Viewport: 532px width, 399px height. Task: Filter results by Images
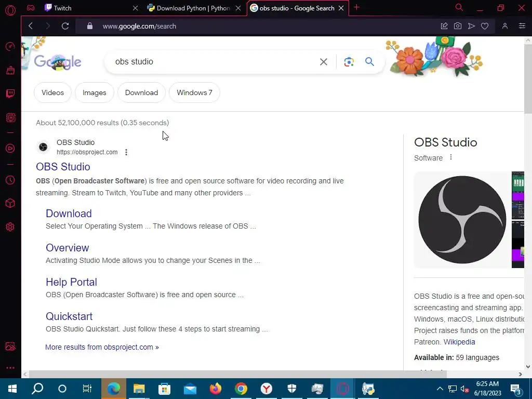(x=95, y=92)
